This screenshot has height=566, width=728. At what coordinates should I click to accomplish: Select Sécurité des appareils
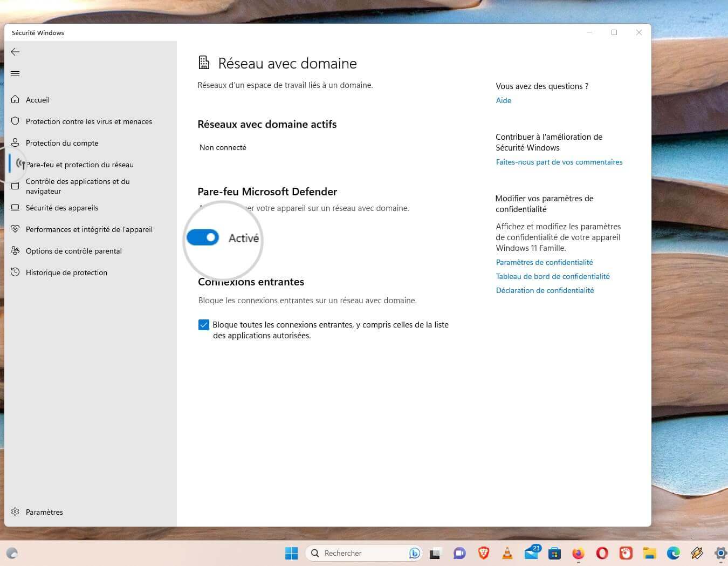click(x=62, y=208)
